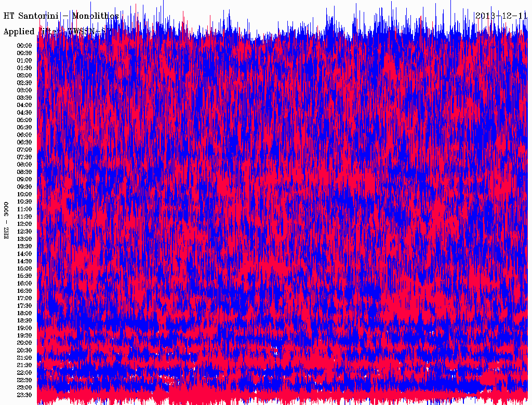Pick the 21:00 trace label

[x=24, y=358]
